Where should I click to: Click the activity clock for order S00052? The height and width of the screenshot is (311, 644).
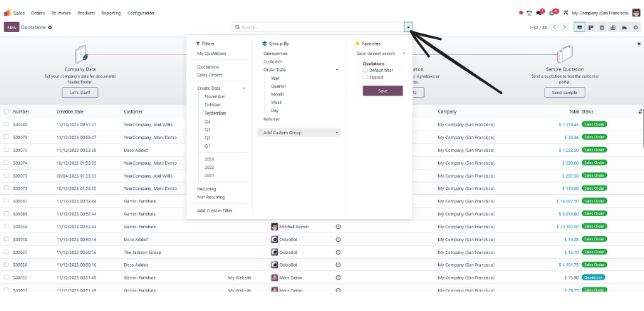[338, 277]
